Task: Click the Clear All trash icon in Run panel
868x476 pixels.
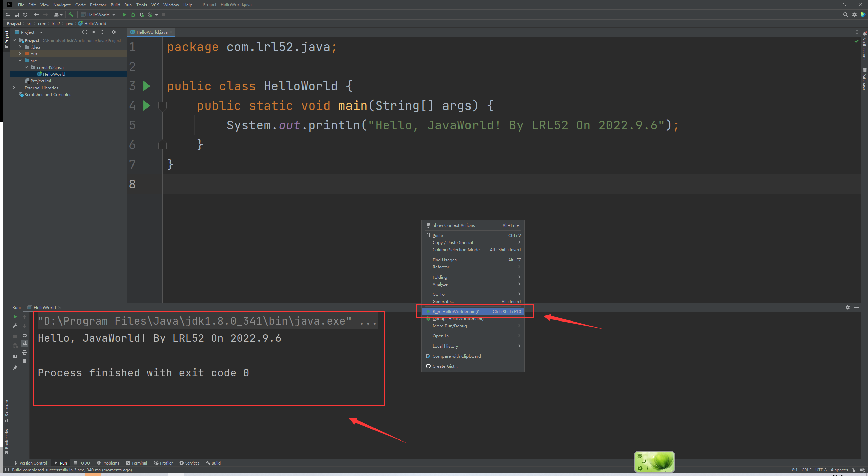Action: point(25,361)
